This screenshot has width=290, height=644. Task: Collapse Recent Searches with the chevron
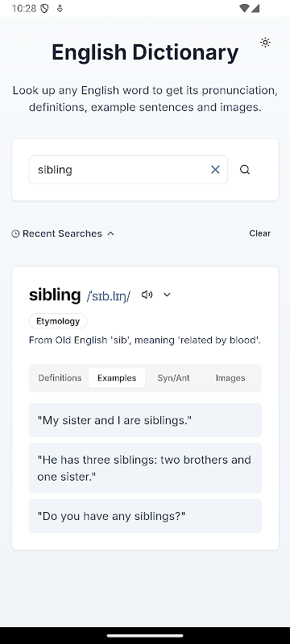click(x=110, y=233)
